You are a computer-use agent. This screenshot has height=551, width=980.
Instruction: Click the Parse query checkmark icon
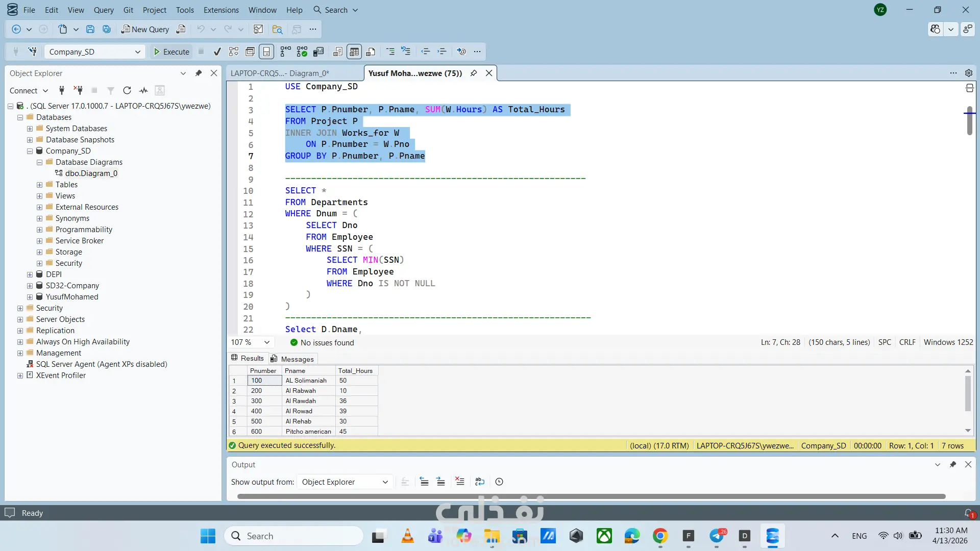click(x=217, y=52)
